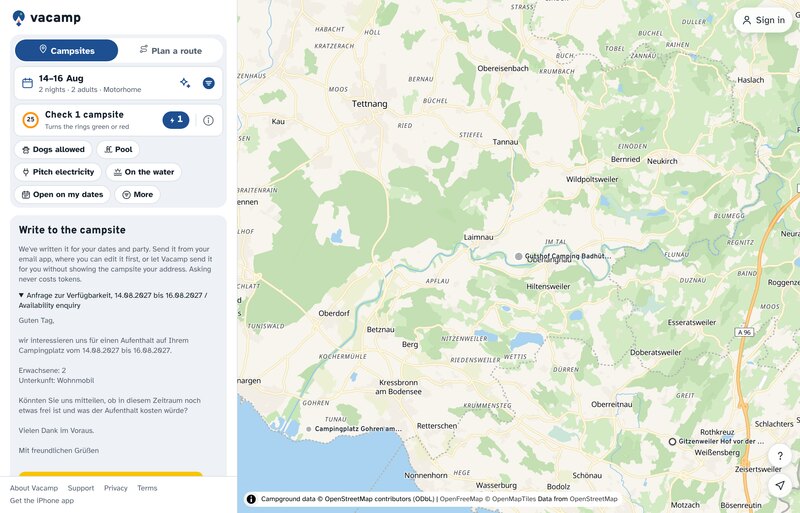
Task: Expand the More filters chip
Action: [138, 194]
